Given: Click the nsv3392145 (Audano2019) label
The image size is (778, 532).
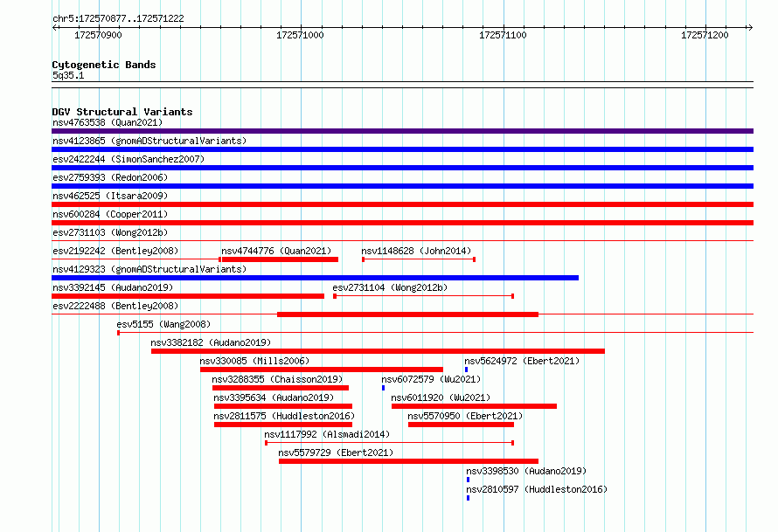Looking at the screenshot, I should (x=113, y=287).
